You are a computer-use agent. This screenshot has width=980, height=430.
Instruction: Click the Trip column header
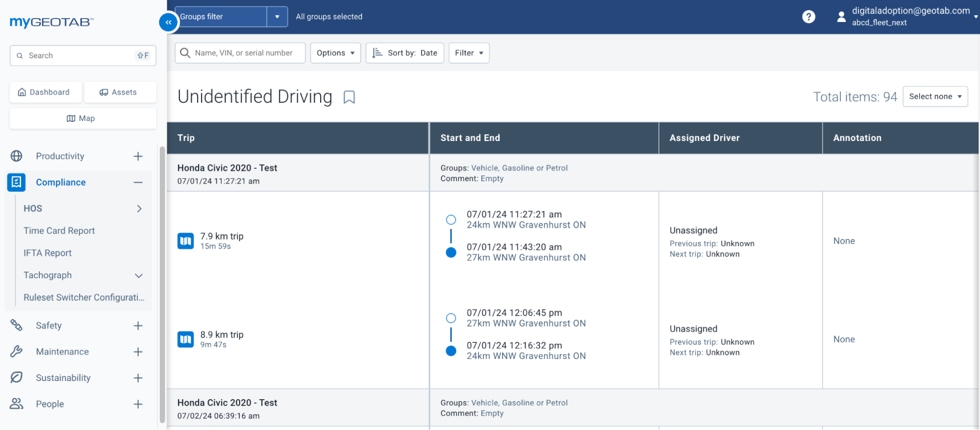pyautogui.click(x=298, y=138)
